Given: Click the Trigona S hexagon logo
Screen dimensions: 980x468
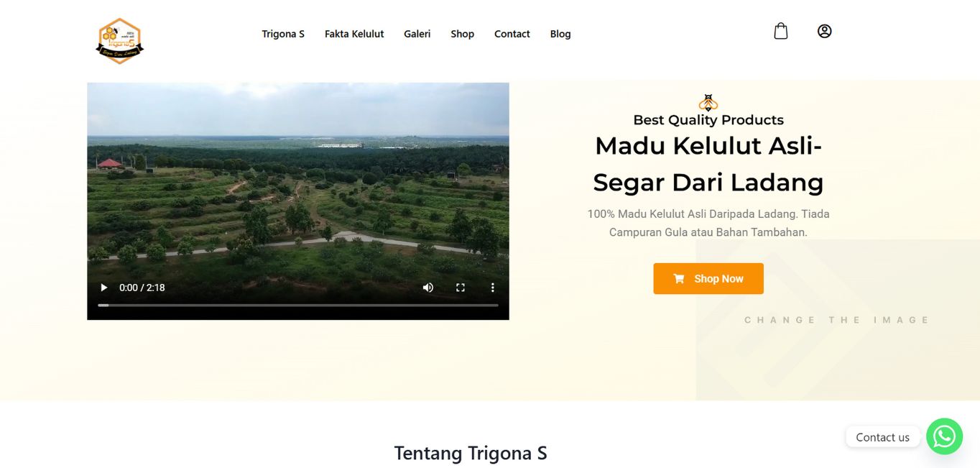Looking at the screenshot, I should (120, 41).
